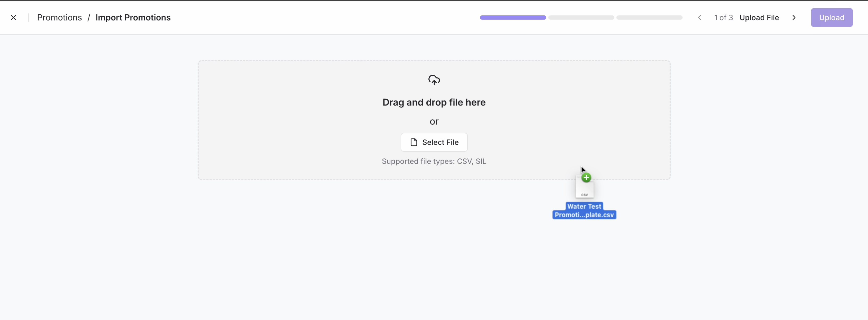Click the X to close Import Promotions
The width and height of the screenshot is (868, 320).
(x=14, y=17)
